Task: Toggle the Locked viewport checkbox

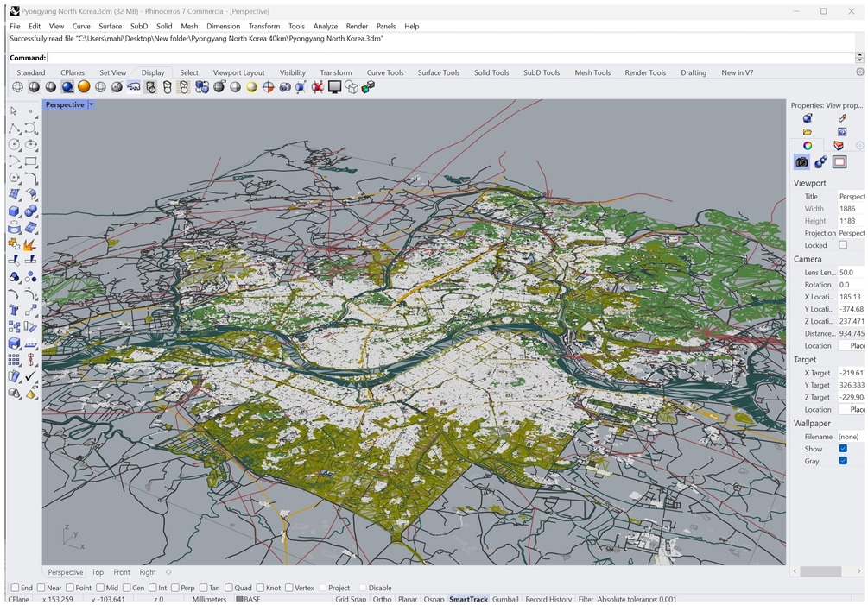Action: (x=843, y=245)
